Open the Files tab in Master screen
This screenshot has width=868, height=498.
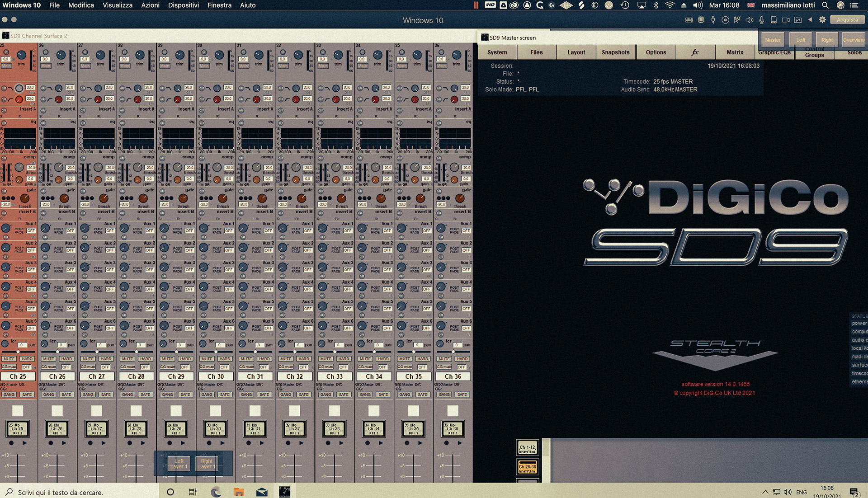(x=537, y=52)
